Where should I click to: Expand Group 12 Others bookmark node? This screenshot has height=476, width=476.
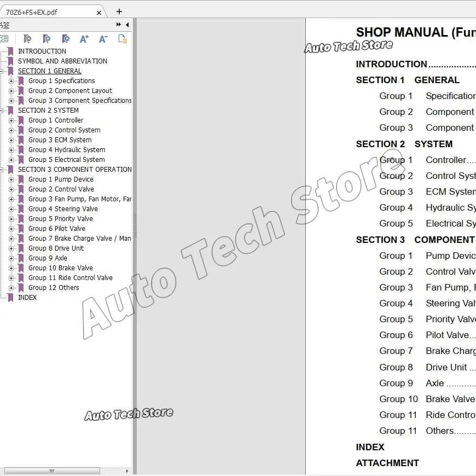tap(11, 288)
